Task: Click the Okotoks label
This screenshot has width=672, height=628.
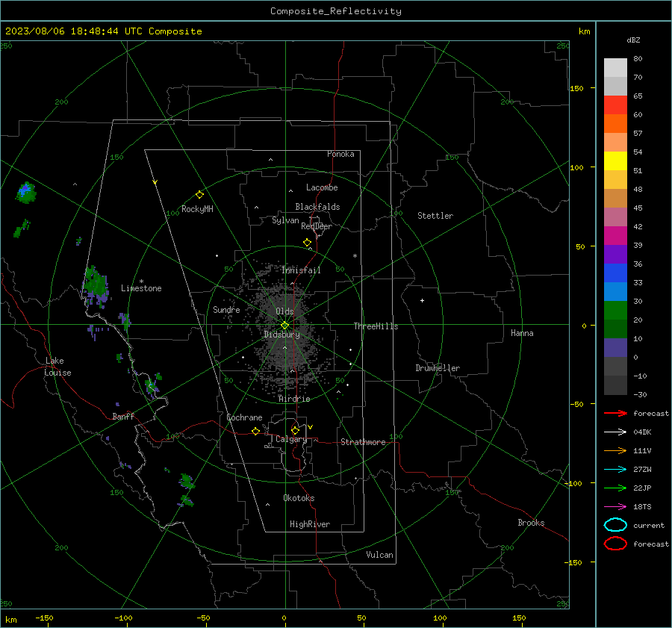Action: point(299,498)
